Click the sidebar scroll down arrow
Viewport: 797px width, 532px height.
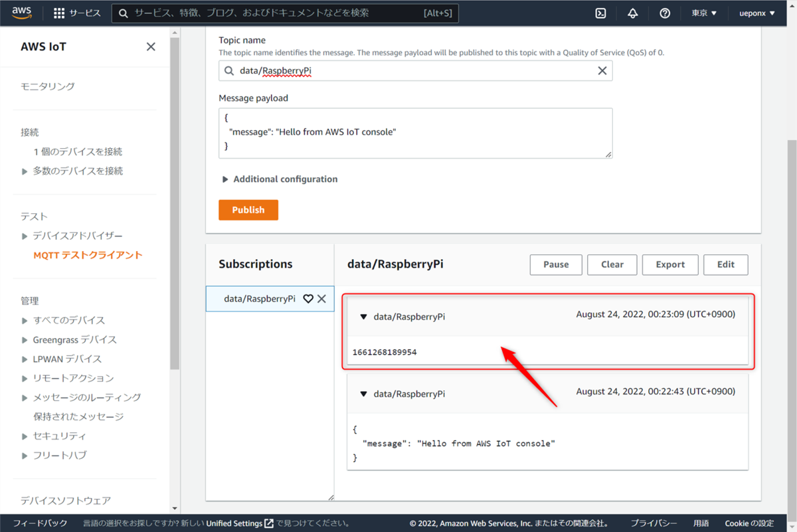point(175,509)
